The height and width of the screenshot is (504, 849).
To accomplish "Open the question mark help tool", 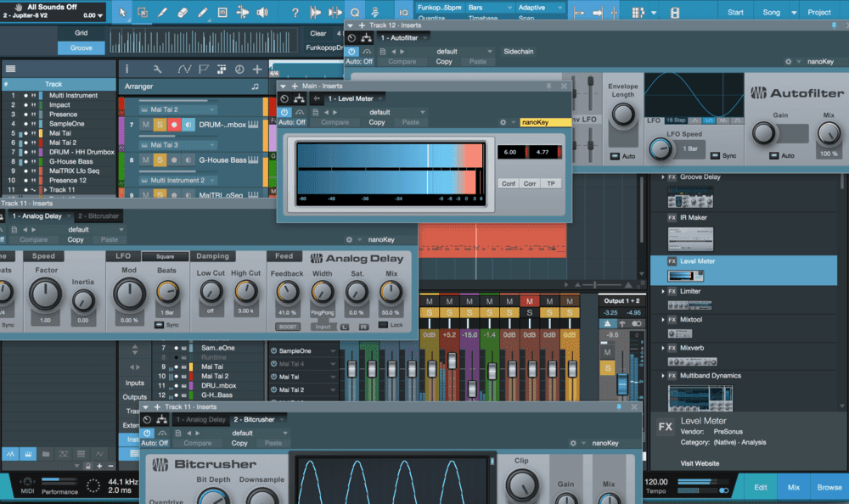I will click(295, 13).
